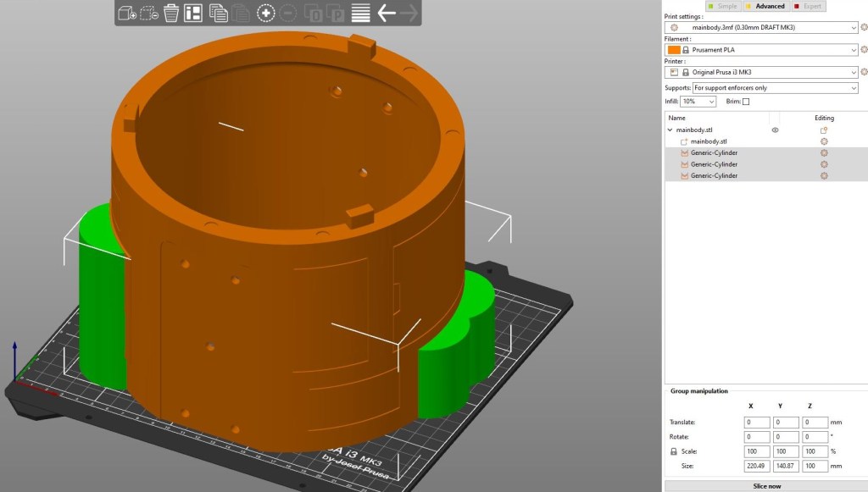Click the orange filament color swatch
The height and width of the screenshot is (492, 868).
coord(674,50)
